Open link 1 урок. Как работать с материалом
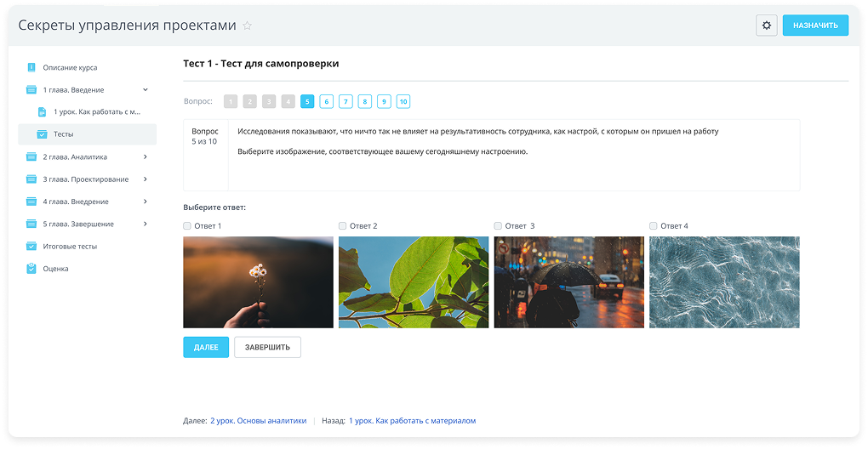This screenshot has width=868, height=449. 412,421
